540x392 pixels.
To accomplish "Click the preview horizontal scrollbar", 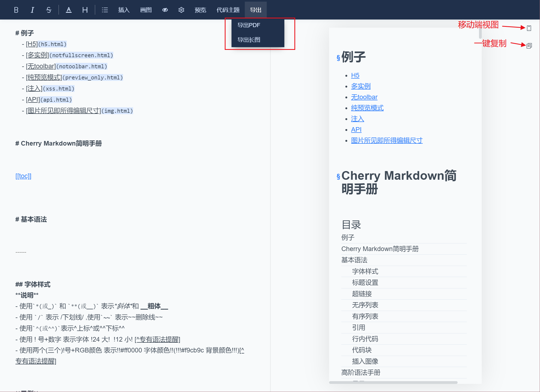I will [x=393, y=382].
